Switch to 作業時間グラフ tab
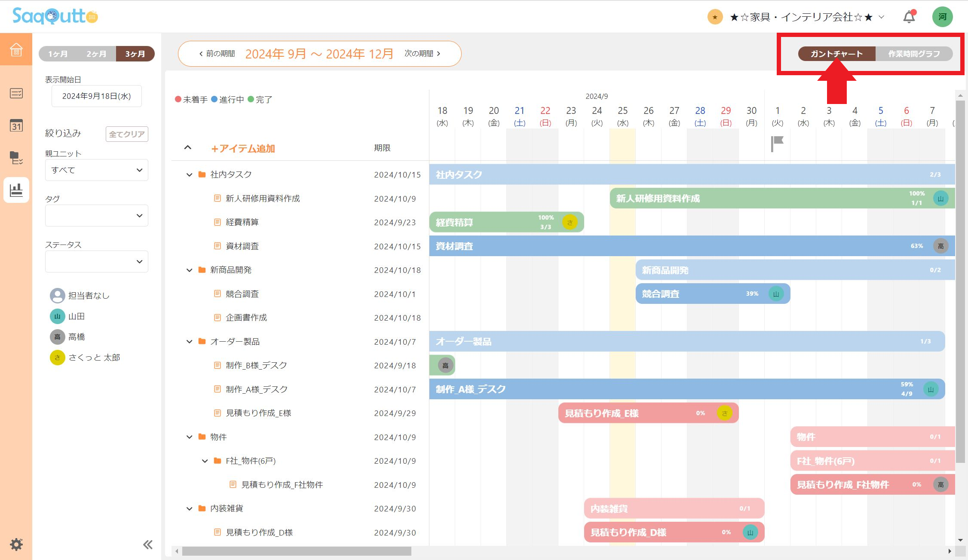The height and width of the screenshot is (560, 968). [914, 54]
